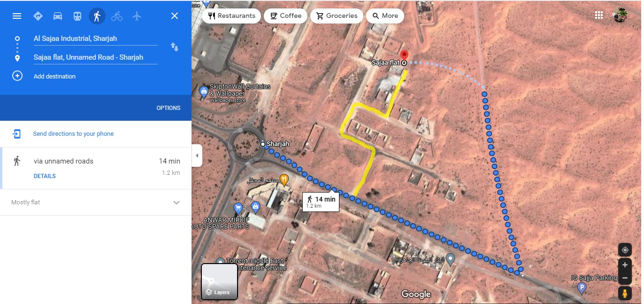
Task: Open Street View pegman
Action: (x=625, y=294)
